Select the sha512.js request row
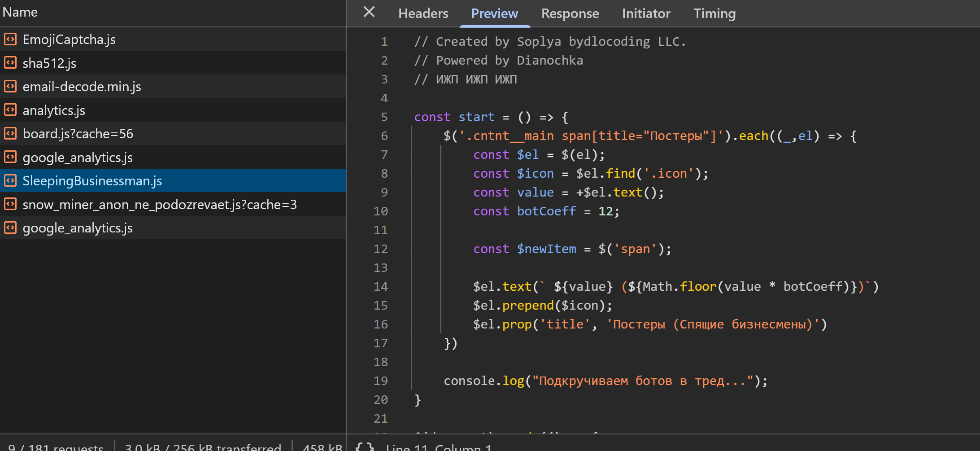The height and width of the screenshot is (451, 980). tap(49, 63)
